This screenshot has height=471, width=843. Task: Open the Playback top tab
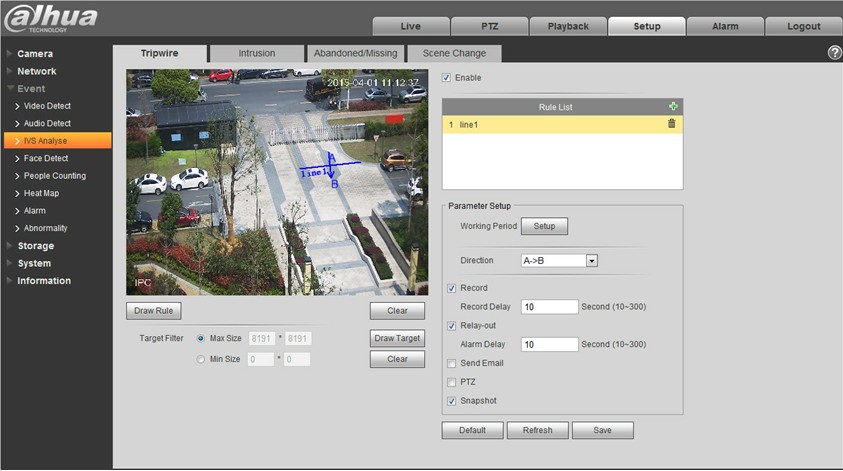point(568,26)
